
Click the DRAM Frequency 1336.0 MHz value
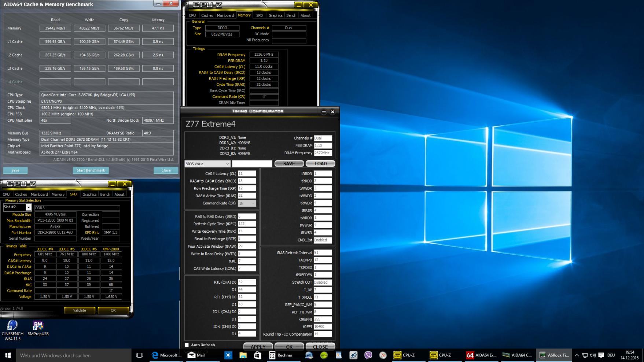point(264,55)
